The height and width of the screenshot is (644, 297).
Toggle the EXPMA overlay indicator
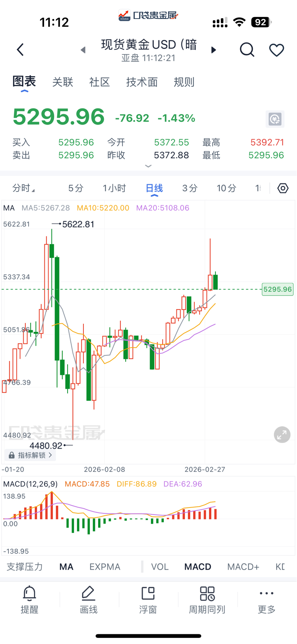click(105, 567)
